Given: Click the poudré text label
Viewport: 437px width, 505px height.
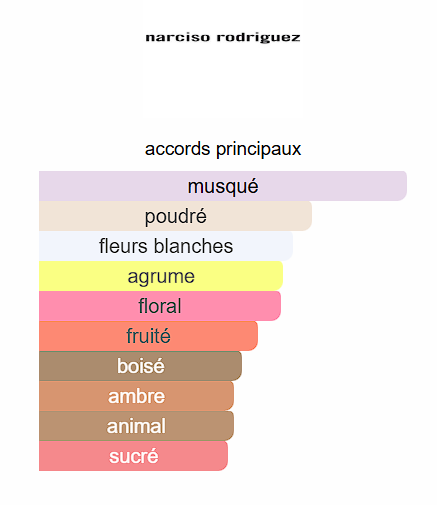Looking at the screenshot, I should click(175, 217).
